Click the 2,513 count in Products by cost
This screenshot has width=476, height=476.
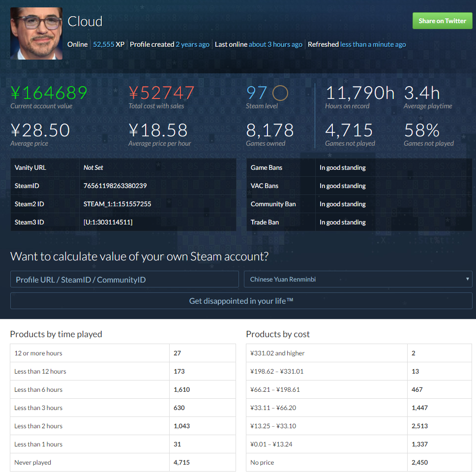coord(419,426)
